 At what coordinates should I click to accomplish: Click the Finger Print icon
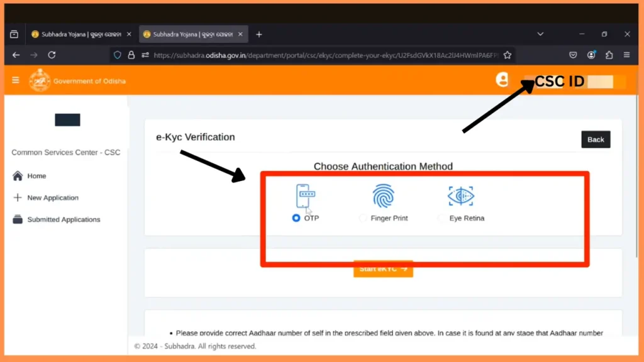pos(383,196)
